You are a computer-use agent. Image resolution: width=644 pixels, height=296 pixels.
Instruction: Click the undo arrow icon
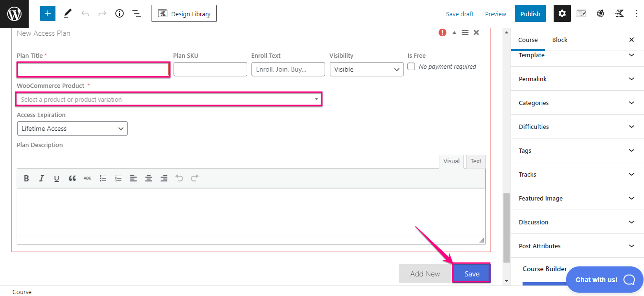(x=85, y=13)
